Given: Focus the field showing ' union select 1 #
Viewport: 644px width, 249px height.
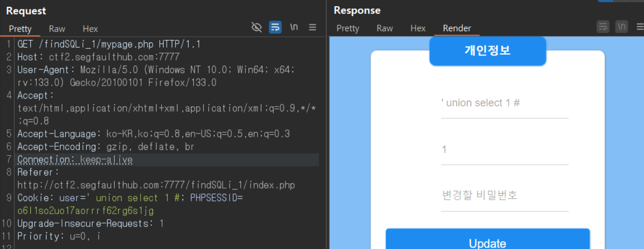Looking at the screenshot, I should 505,103.
